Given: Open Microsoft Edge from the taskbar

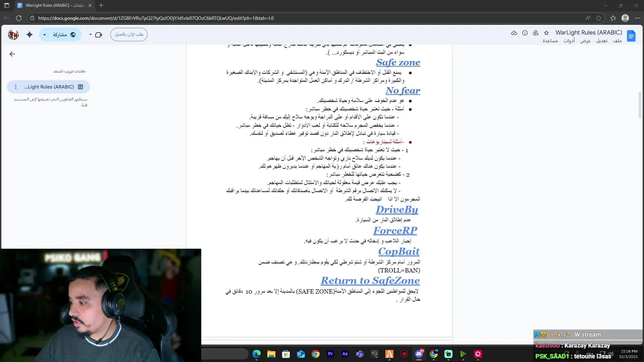Looking at the screenshot, I should pyautogui.click(x=257, y=354).
